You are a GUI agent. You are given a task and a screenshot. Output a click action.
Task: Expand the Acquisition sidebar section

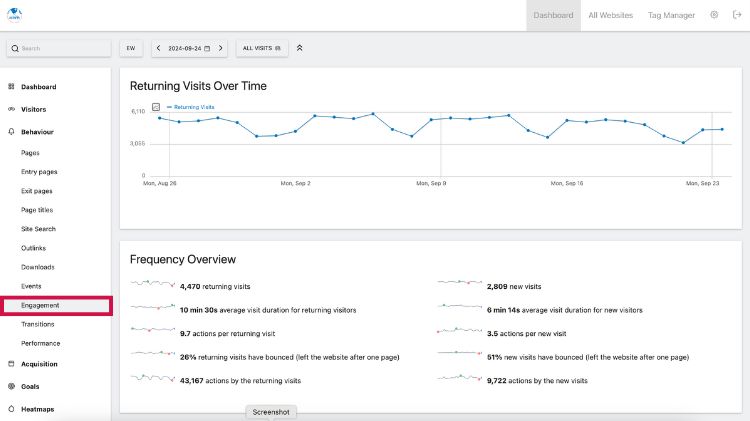39,364
